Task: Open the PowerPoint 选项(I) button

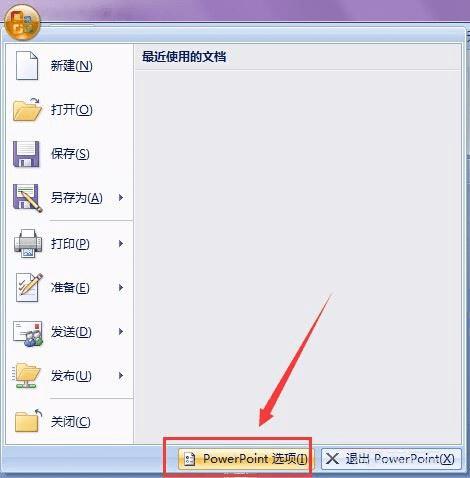Action: (x=244, y=459)
